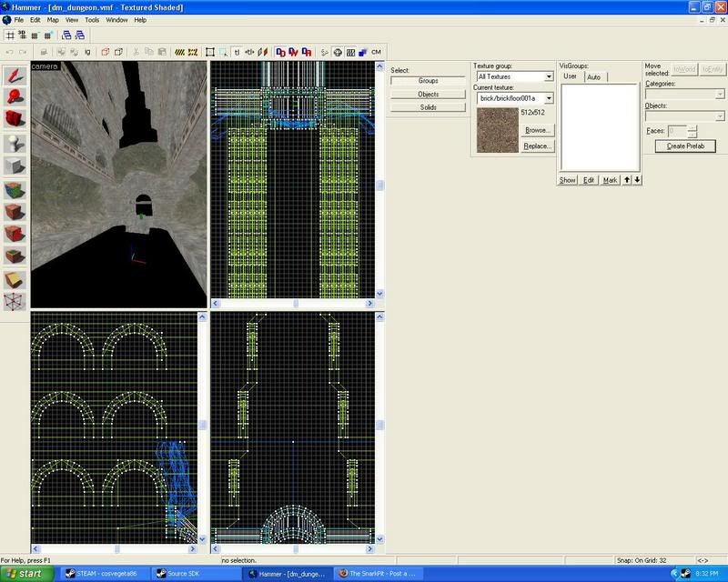Switch to the Auto VisGroups tab
The height and width of the screenshot is (582, 728).
pos(593,77)
